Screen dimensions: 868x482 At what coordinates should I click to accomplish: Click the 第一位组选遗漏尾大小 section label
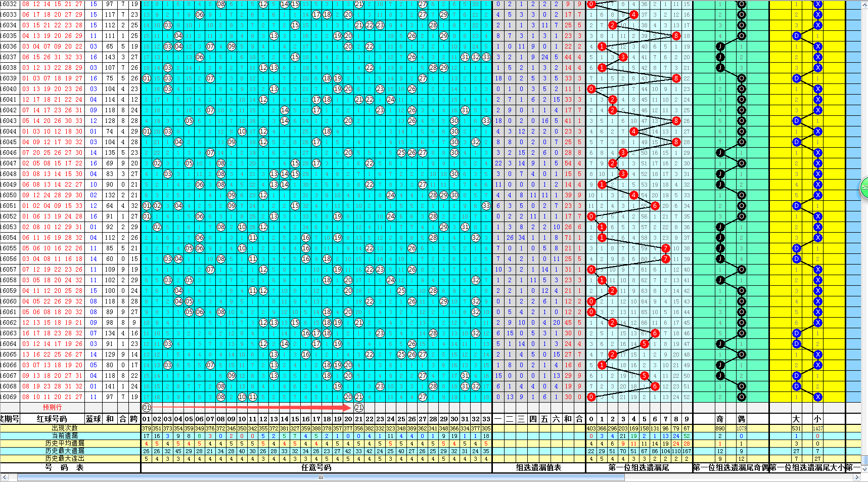[807, 468]
